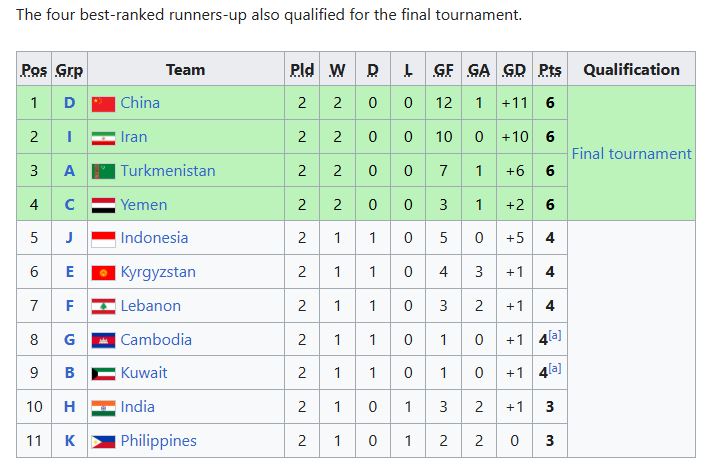
Task: Open Group D link in China row
Action: (x=69, y=103)
